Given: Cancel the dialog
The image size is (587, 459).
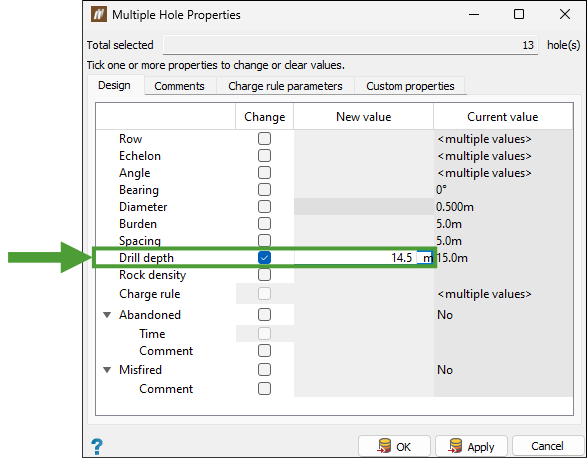Looking at the screenshot, I should [x=547, y=446].
